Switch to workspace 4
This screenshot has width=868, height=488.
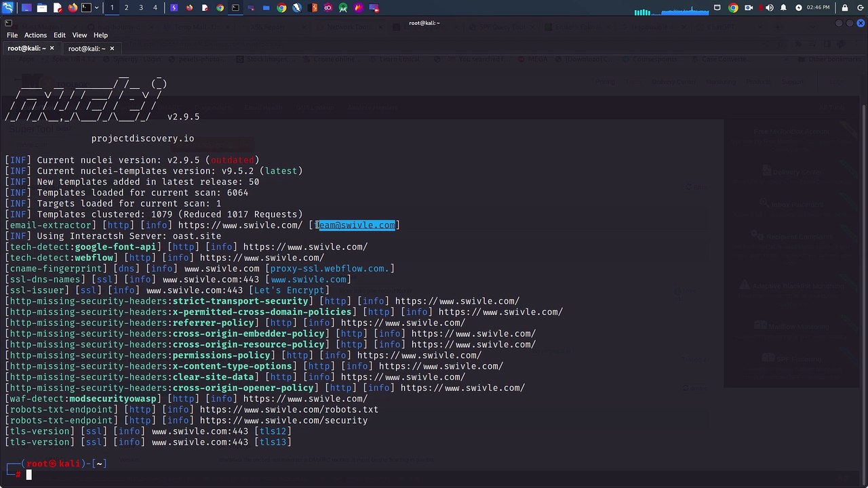pyautogui.click(x=155, y=8)
